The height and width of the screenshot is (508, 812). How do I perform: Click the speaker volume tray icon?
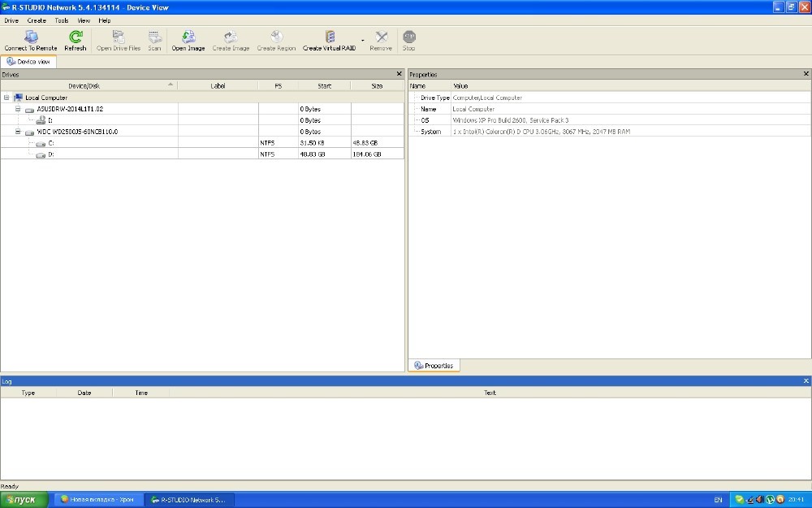point(760,500)
